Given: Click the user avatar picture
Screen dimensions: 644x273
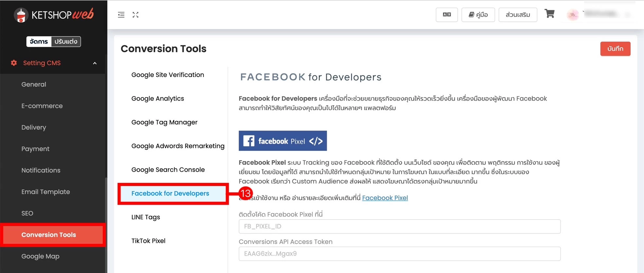Looking at the screenshot, I should [573, 15].
